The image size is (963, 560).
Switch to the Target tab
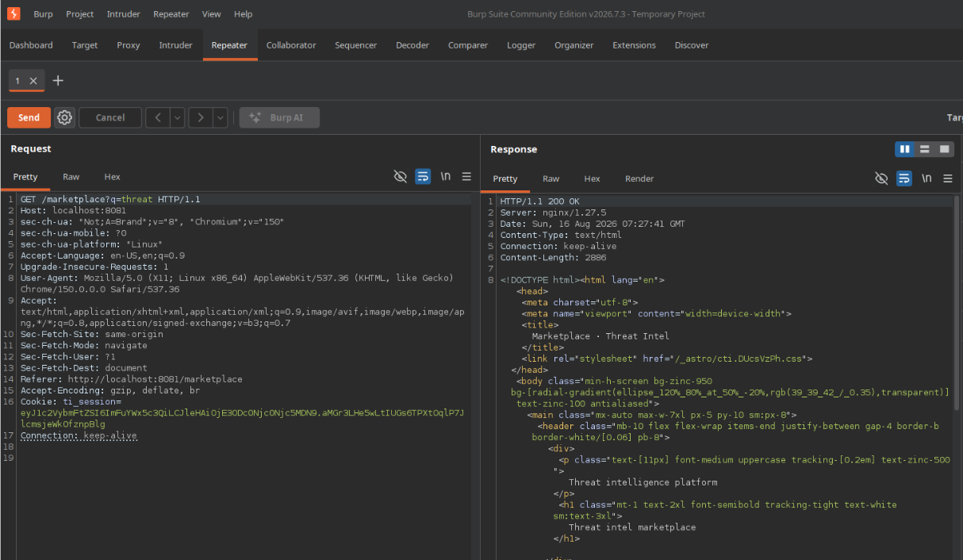(85, 45)
